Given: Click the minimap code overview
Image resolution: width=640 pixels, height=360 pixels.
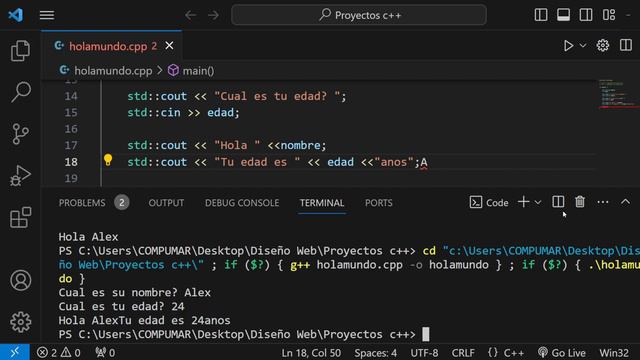Looking at the screenshot, I should click(618, 94).
